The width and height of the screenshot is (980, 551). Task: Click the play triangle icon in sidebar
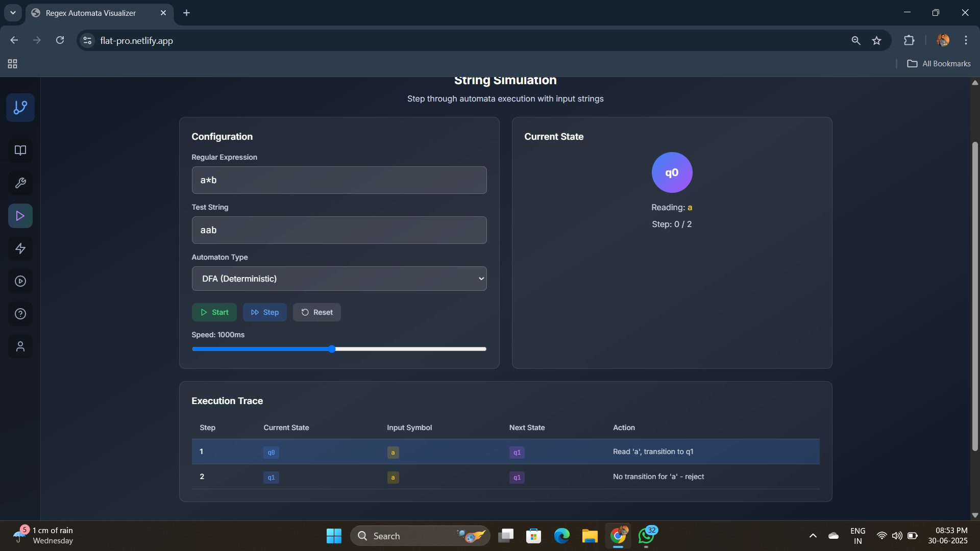20,216
